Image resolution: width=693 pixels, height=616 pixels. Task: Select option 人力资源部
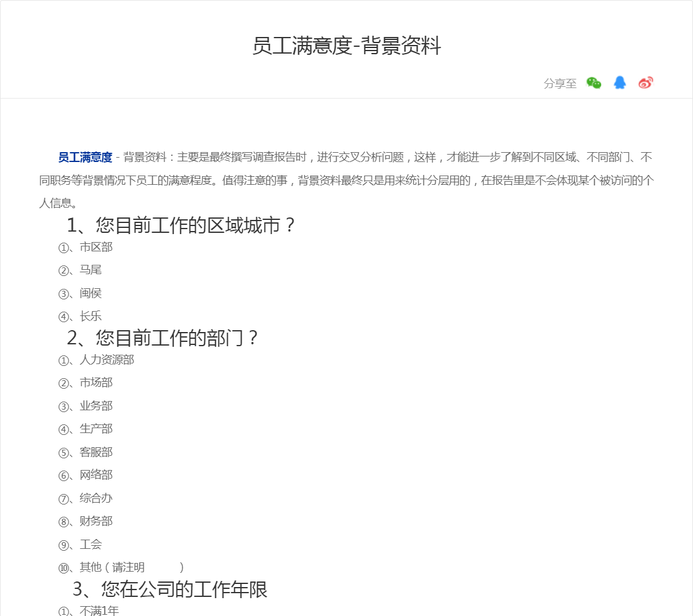click(96, 360)
